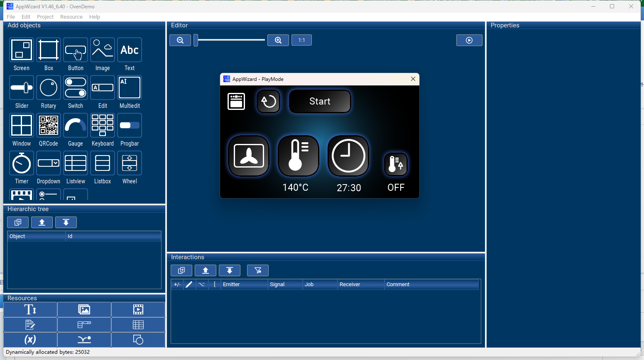This screenshot has height=360, width=644.
Task: Start play mode from editor toolbar
Action: [x=469, y=40]
